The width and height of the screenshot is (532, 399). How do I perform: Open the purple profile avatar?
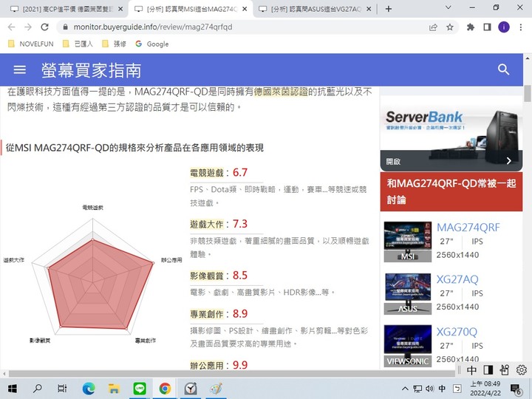504,27
